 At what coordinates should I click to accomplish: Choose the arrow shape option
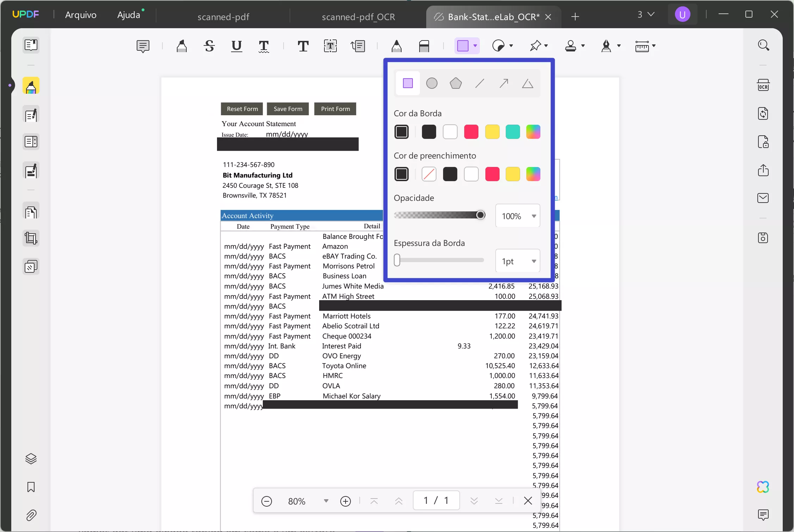tap(504, 83)
